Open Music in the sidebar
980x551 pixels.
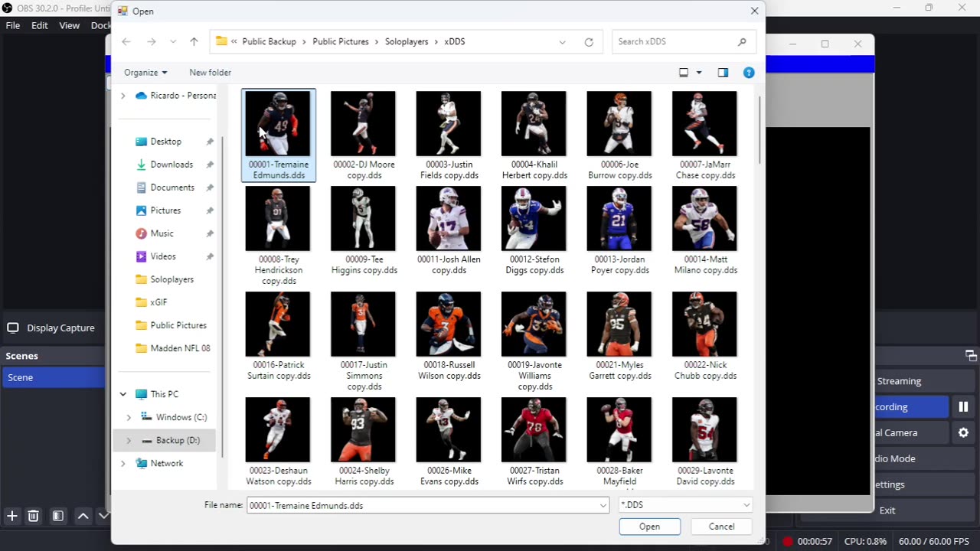162,233
